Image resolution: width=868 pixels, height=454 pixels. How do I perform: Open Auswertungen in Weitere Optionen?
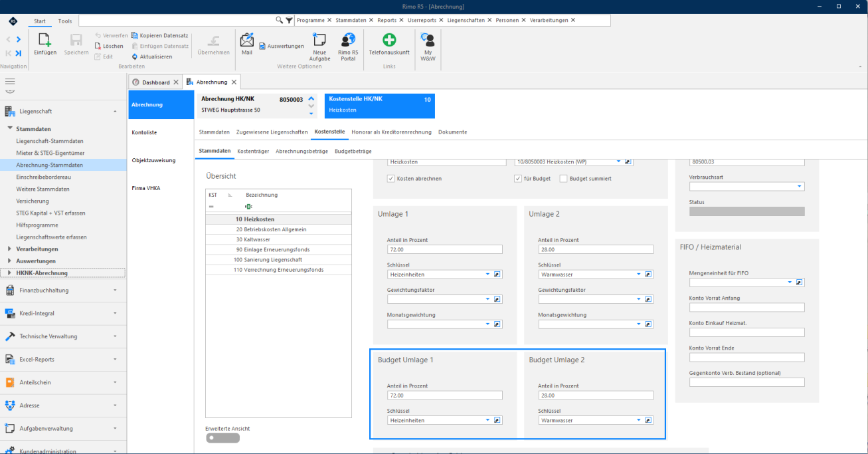click(282, 46)
